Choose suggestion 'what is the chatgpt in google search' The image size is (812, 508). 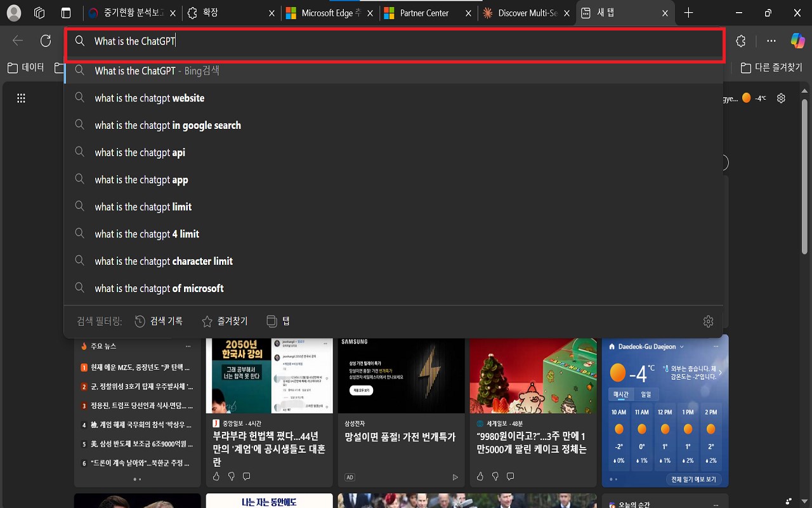click(393, 126)
